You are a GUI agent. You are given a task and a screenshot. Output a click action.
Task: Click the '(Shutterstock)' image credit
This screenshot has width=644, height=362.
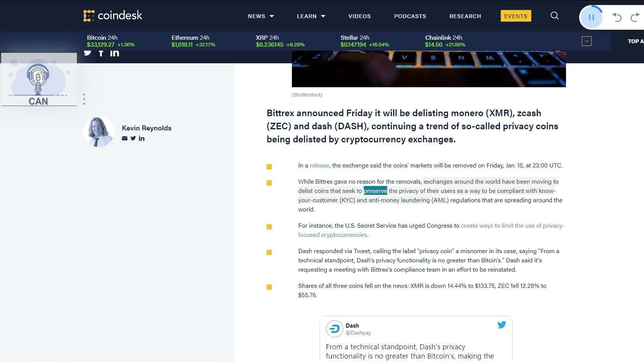pos(307,95)
